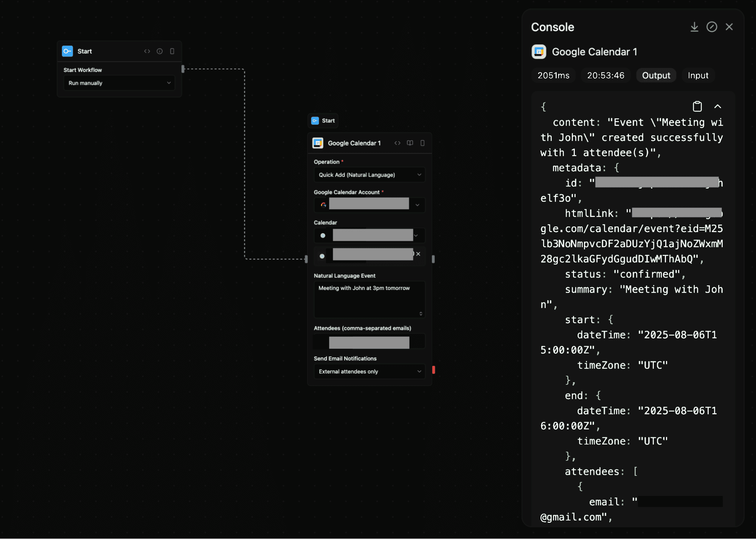Open the Google Calendar Account dropdown
Screen dimensions: 756x539
369,204
